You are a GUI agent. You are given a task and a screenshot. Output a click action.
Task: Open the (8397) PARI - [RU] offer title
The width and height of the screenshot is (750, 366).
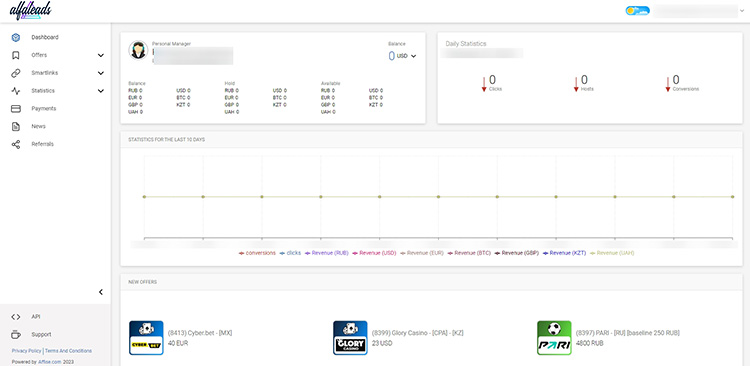(x=628, y=333)
